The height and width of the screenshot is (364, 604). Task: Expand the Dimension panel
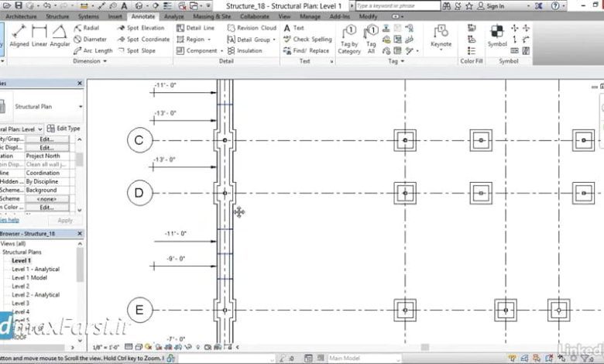pos(90,61)
